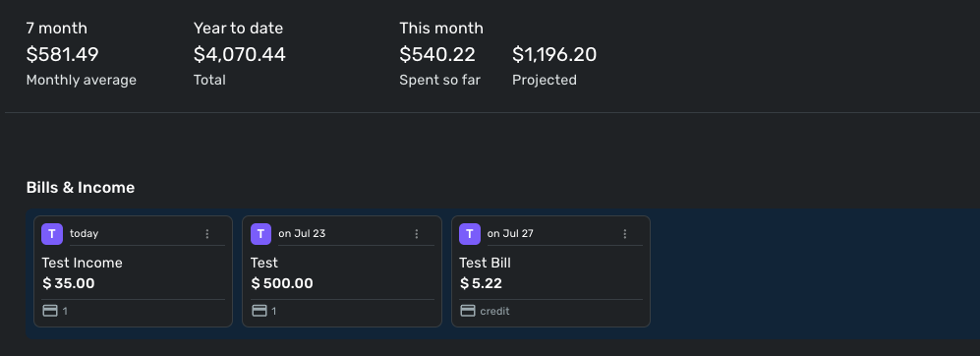
Task: Click the credit card icon on Test Bill
Action: 468,311
